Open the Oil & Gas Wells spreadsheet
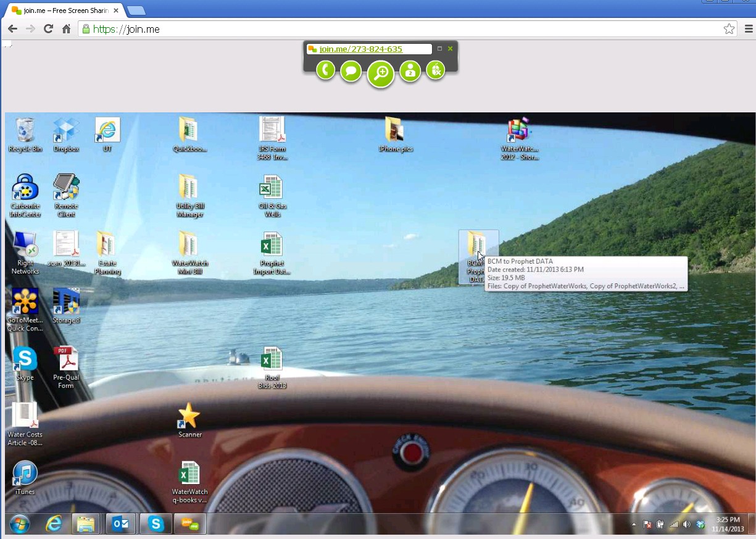This screenshot has width=756, height=539. (272, 195)
